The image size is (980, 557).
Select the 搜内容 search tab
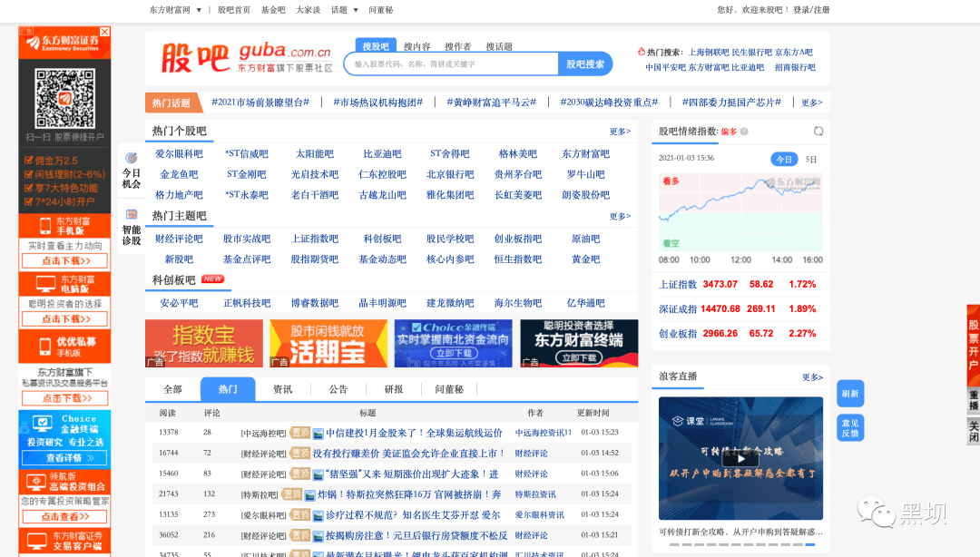point(416,46)
